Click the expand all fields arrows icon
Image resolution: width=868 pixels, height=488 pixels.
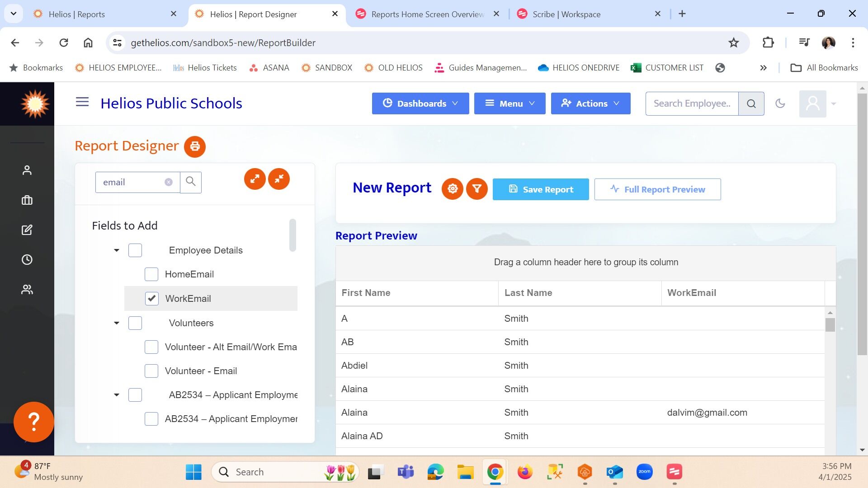255,179
